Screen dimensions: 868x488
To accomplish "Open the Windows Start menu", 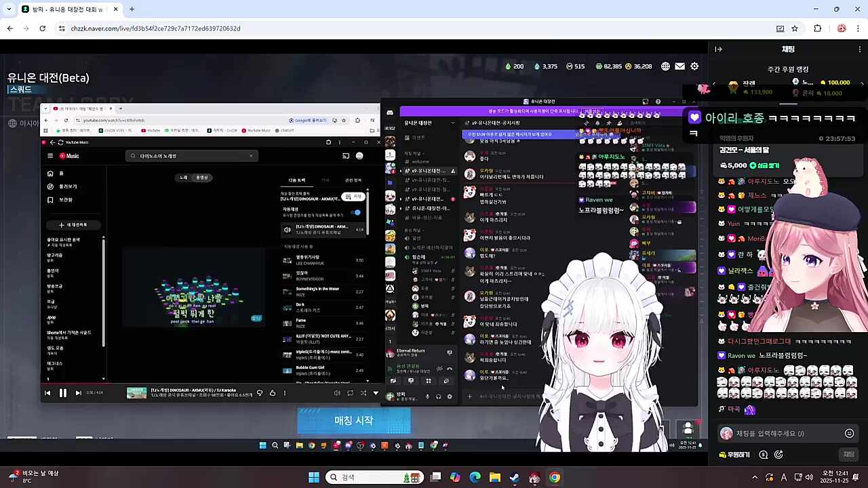I will [x=313, y=477].
